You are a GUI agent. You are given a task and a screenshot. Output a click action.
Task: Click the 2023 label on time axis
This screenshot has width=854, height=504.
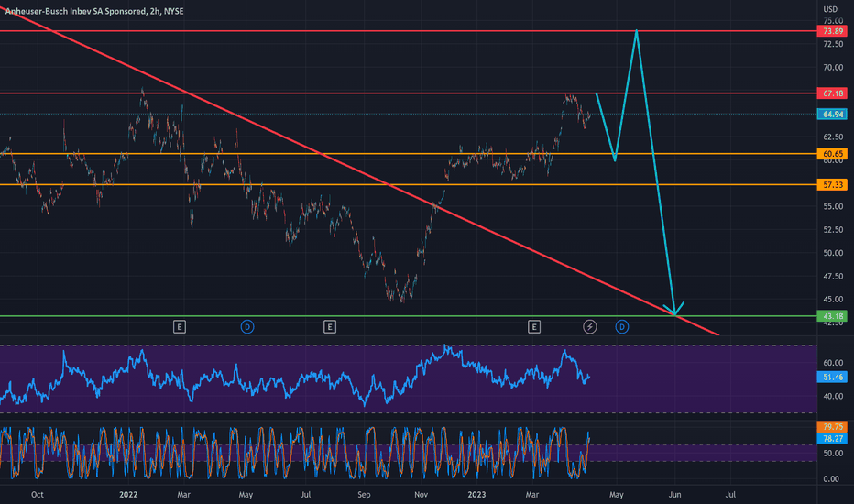(476, 495)
